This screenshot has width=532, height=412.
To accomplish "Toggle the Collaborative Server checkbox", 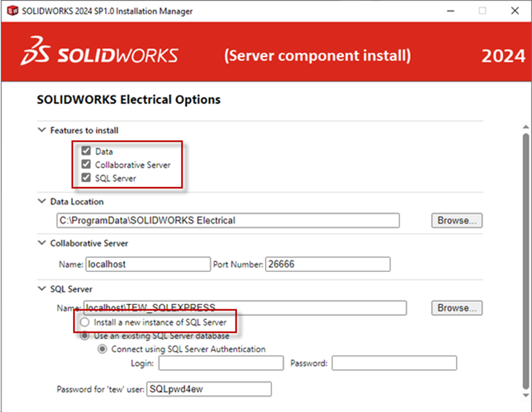I will pos(86,164).
